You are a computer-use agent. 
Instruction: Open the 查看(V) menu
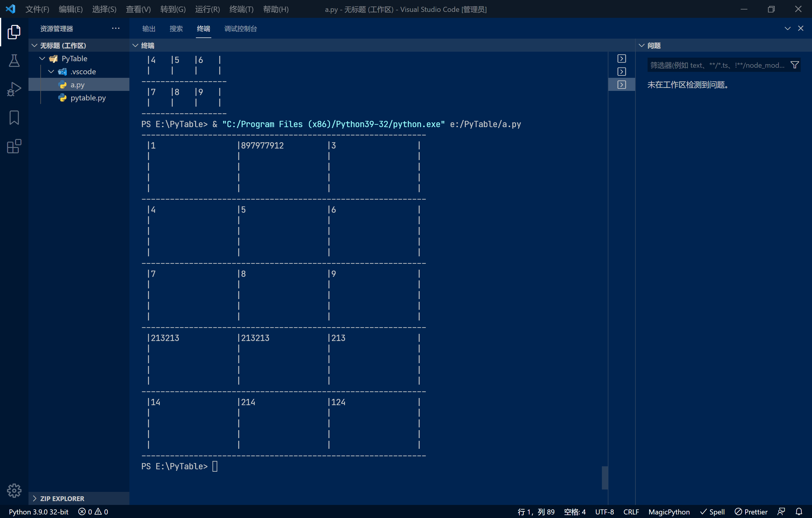pyautogui.click(x=138, y=9)
